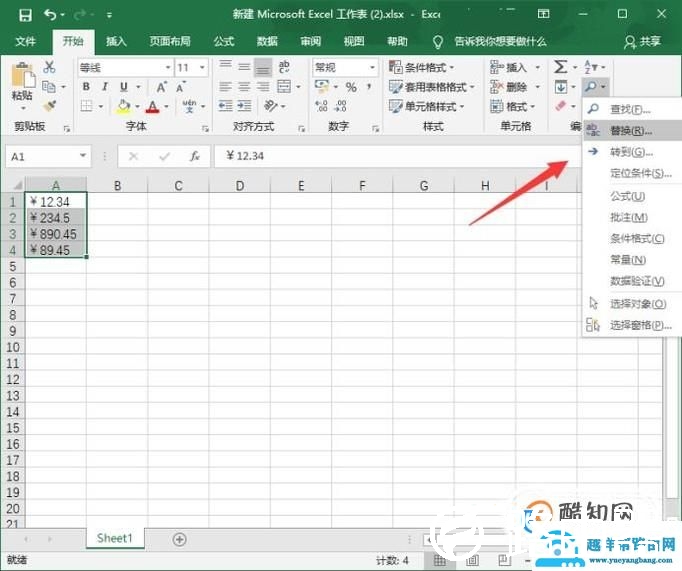Viewport: 682px width, 571px height.
Task: Toggle Align Right
Action: pos(263,87)
